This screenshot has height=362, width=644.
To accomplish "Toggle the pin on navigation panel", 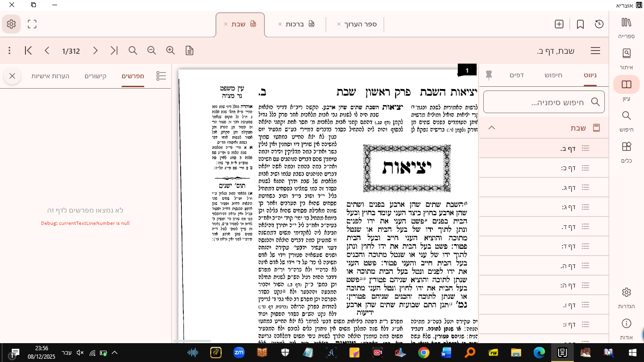I will [489, 75].
